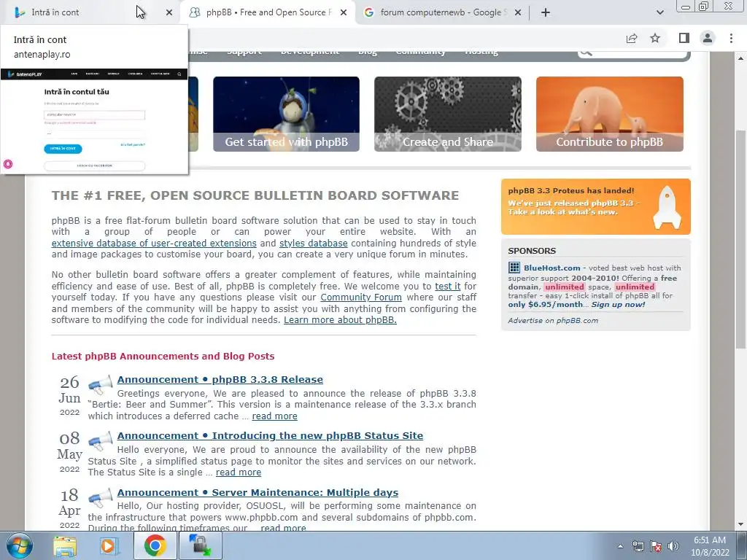
Task: Open the Create and Share banner
Action: (x=448, y=114)
